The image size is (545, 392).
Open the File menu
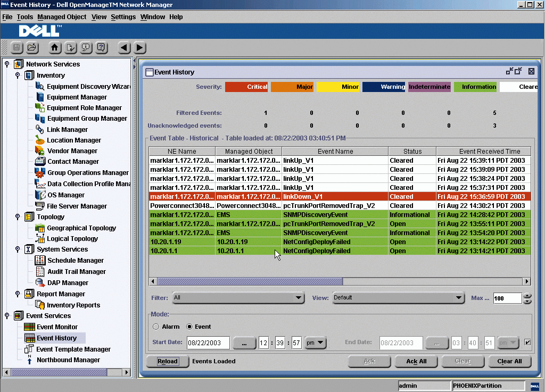pos(7,16)
